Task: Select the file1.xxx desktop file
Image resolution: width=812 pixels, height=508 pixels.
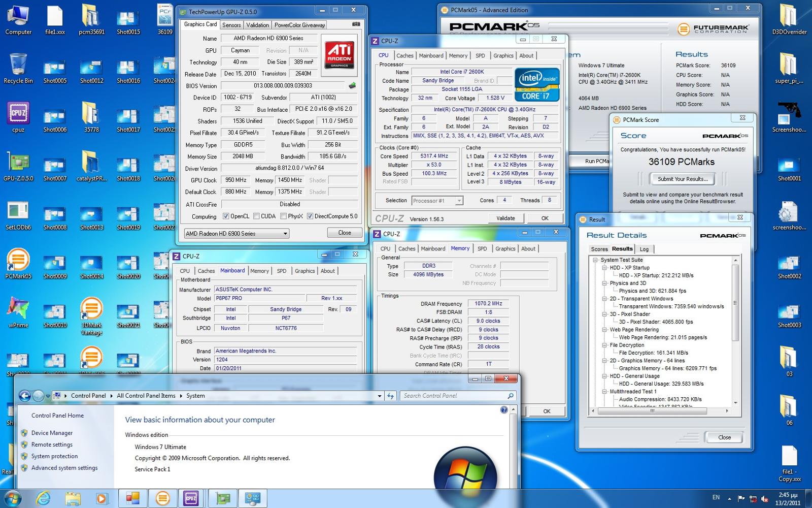Action: click(x=55, y=19)
